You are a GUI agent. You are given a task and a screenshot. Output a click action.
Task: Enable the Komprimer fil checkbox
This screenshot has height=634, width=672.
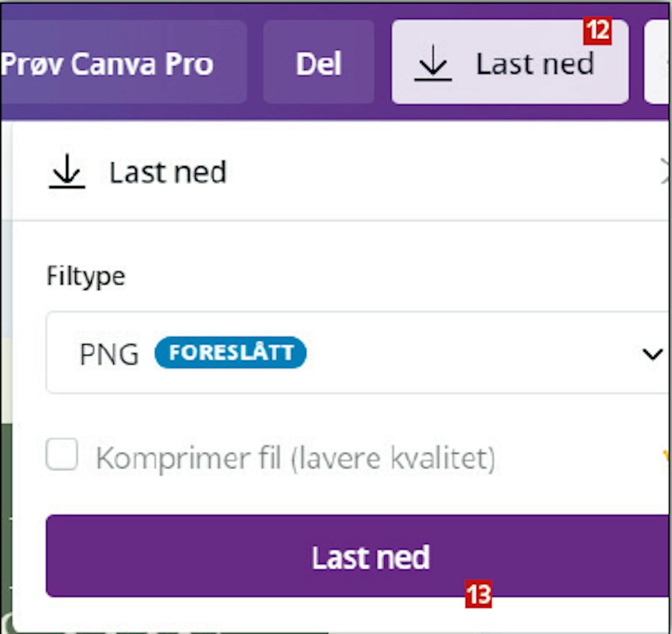pos(62,454)
